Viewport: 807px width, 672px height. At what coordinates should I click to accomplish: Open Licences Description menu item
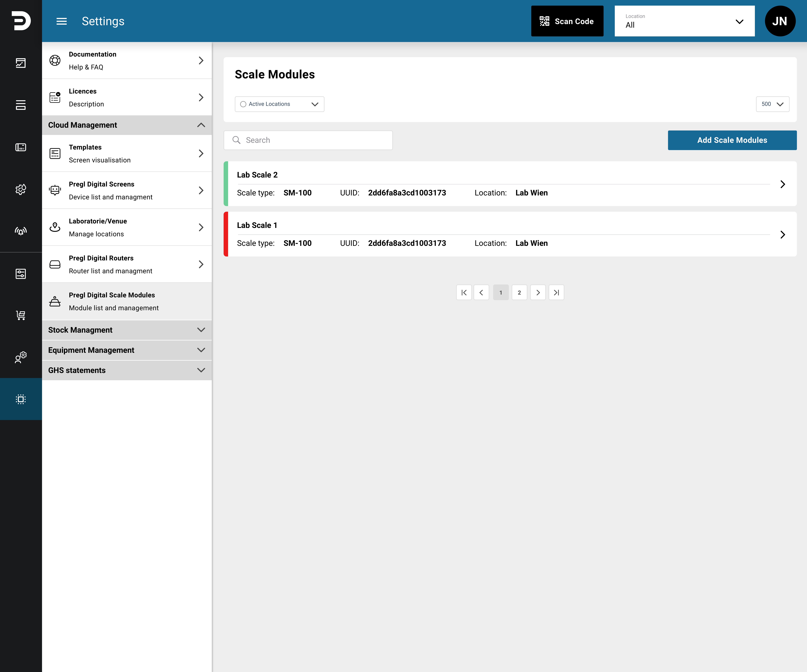(127, 97)
